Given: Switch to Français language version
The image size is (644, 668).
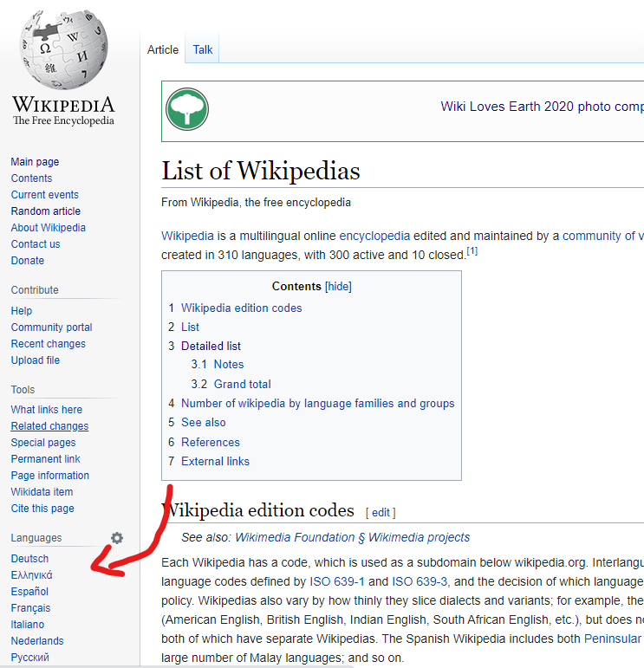Looking at the screenshot, I should (x=30, y=608).
